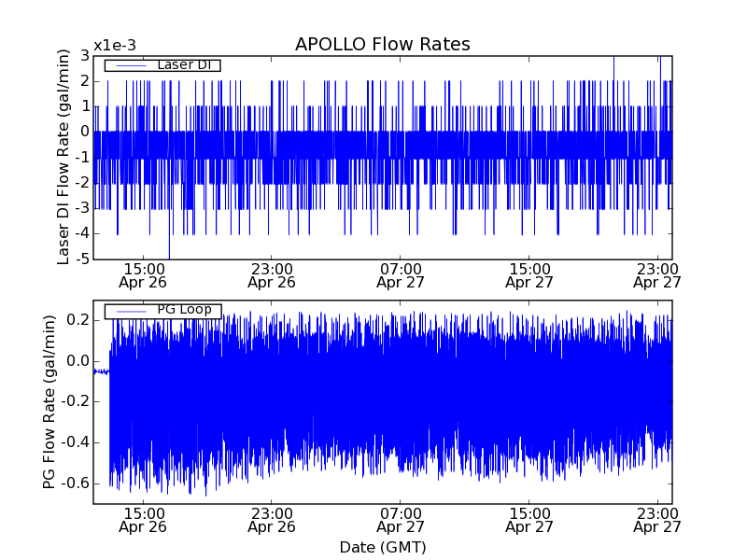Click the y-axis value -0.6 on bottom chart

click(x=75, y=483)
